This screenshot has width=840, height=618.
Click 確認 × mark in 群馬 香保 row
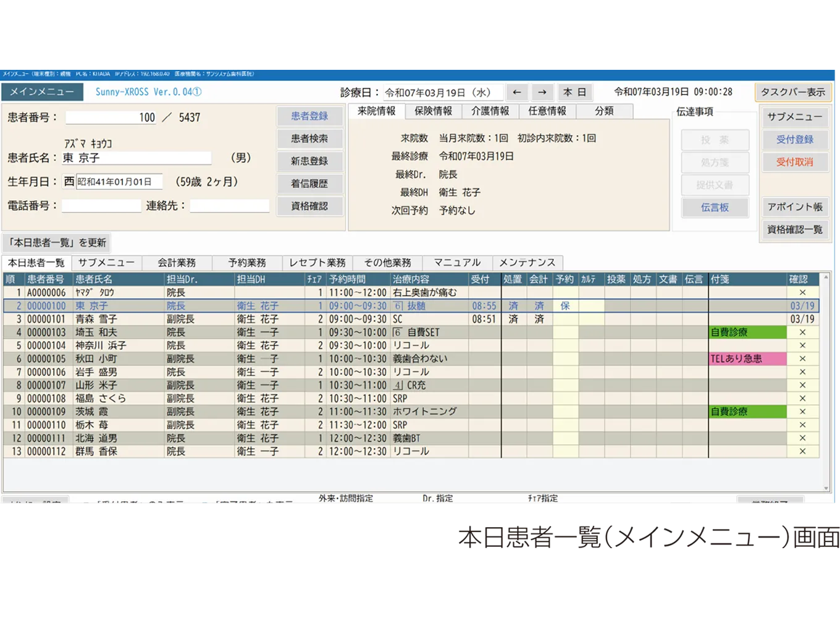tap(802, 452)
